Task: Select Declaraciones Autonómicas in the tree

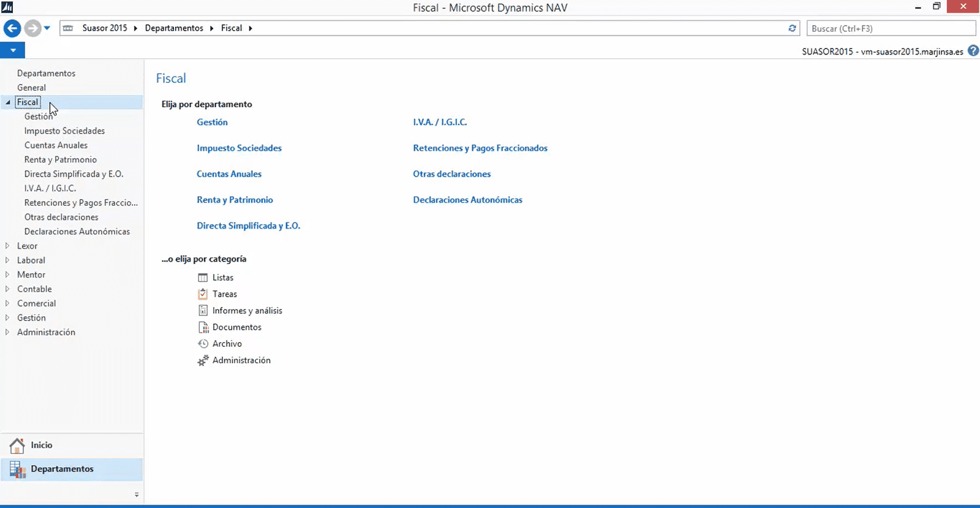Action: point(77,232)
